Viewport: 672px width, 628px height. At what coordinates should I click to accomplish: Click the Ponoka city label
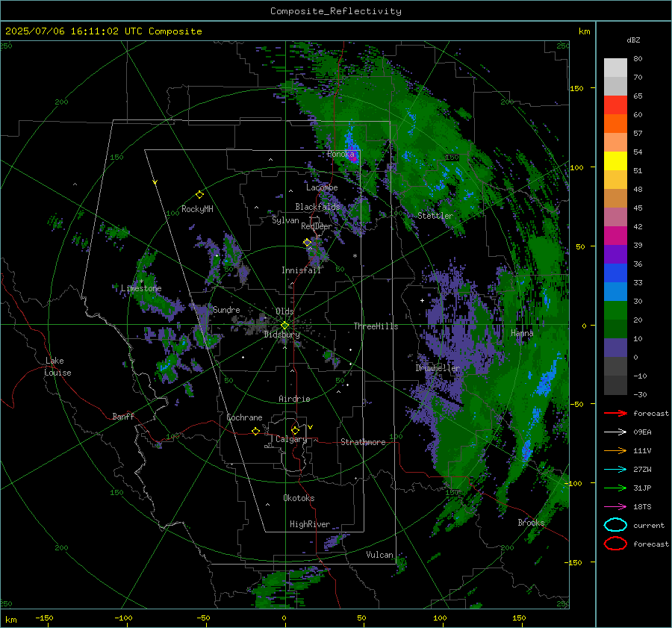340,154
